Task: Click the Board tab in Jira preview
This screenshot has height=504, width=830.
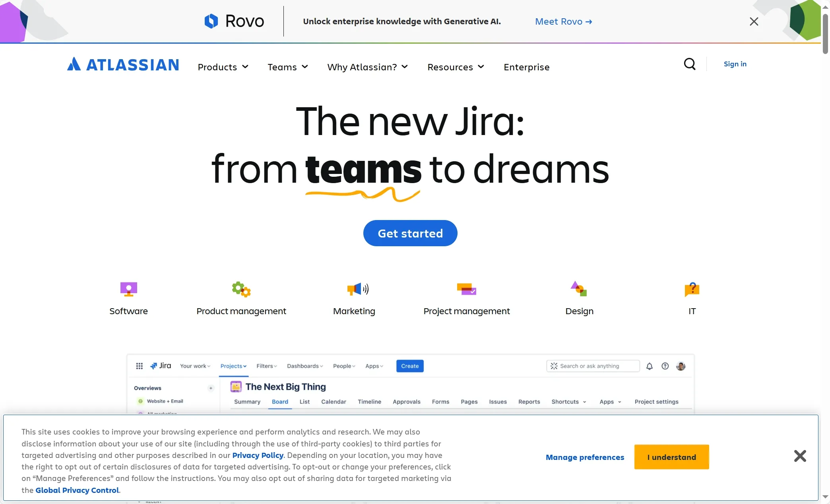Action: coord(279,402)
